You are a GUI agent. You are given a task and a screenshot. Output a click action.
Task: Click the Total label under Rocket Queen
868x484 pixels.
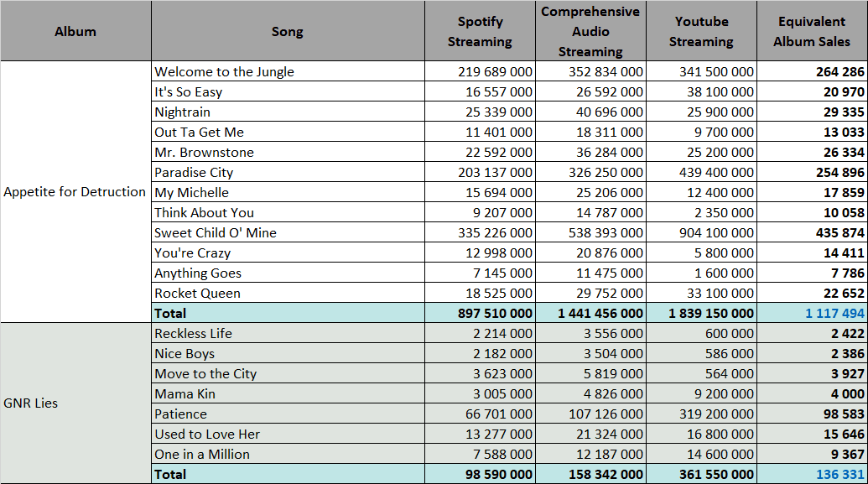(170, 314)
